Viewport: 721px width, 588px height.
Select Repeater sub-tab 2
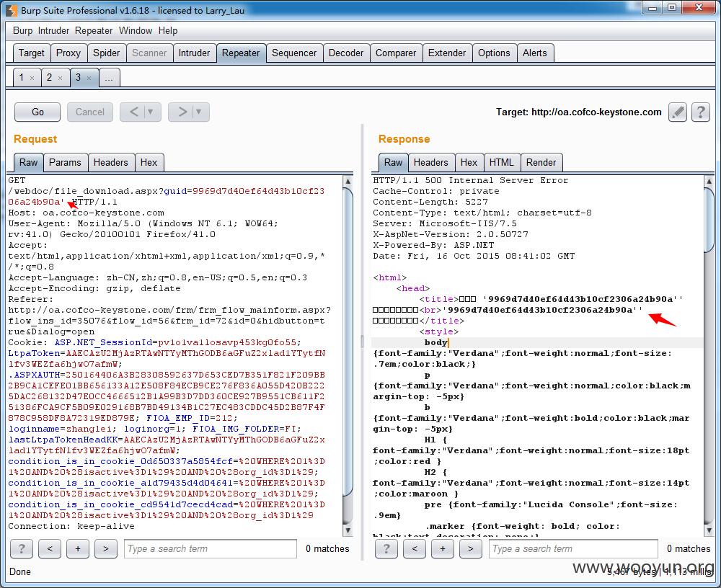pos(49,77)
